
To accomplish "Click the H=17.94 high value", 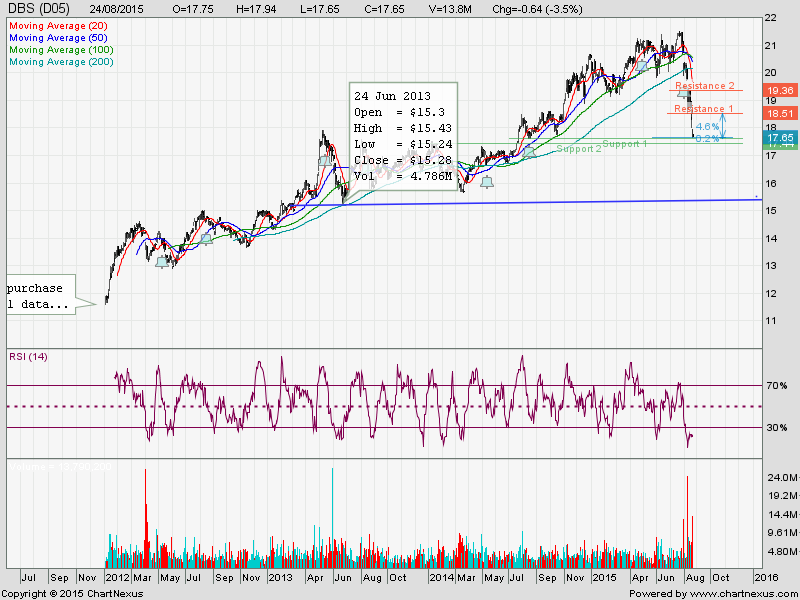I will pos(256,9).
